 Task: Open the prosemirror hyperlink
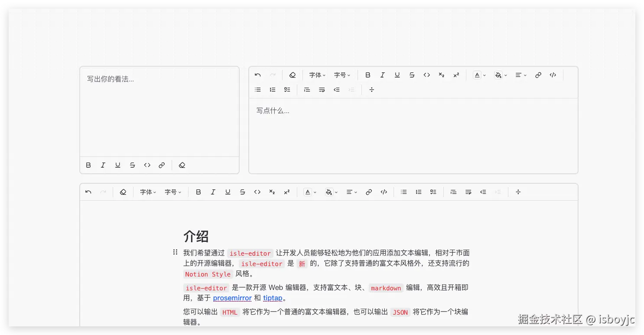pyautogui.click(x=232, y=298)
